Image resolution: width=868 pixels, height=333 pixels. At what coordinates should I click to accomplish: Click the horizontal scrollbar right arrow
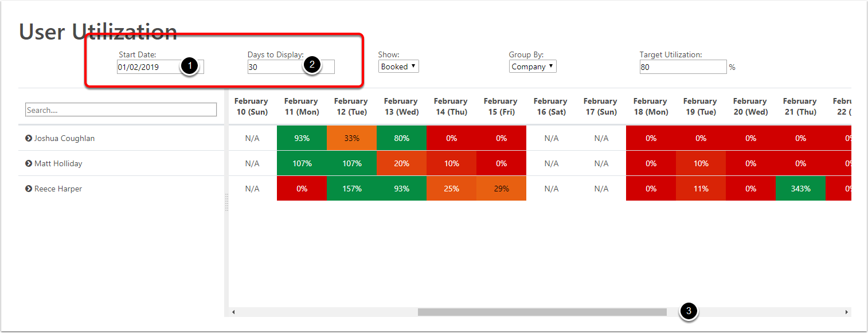(x=846, y=312)
